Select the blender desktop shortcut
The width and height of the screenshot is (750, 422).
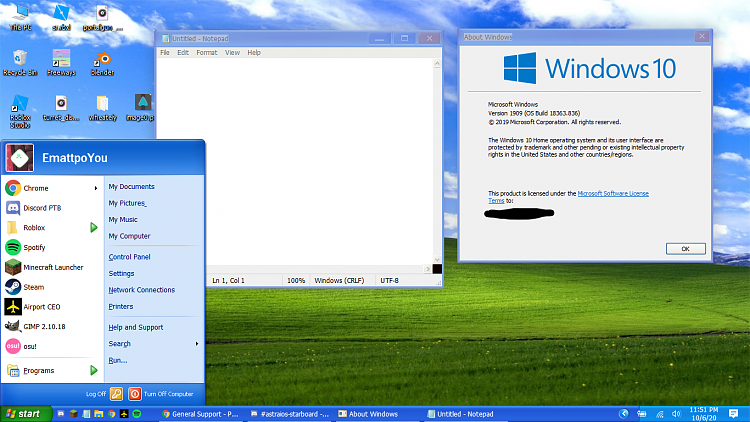tap(102, 63)
